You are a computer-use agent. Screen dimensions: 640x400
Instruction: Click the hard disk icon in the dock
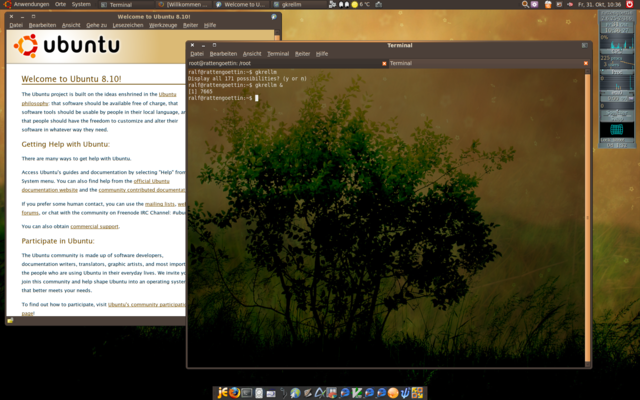tap(259, 393)
